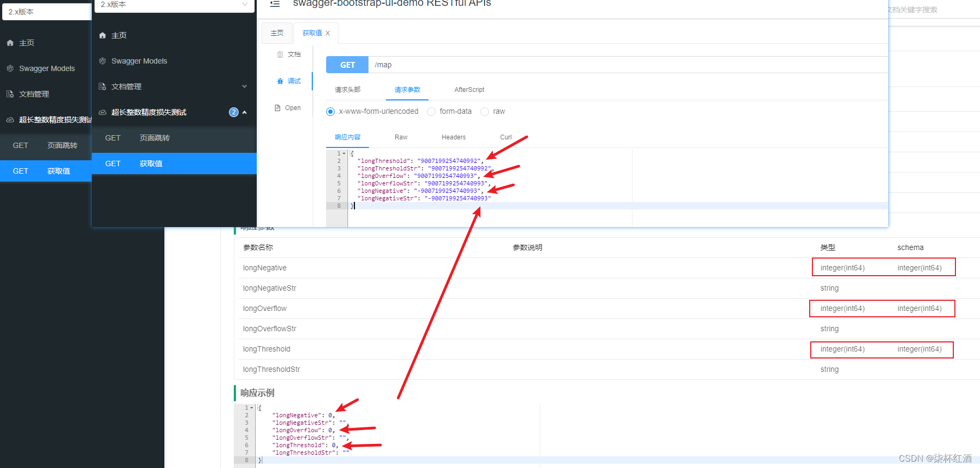
Task: Open the 2.x版本 dropdown in front panel
Action: click(x=175, y=5)
